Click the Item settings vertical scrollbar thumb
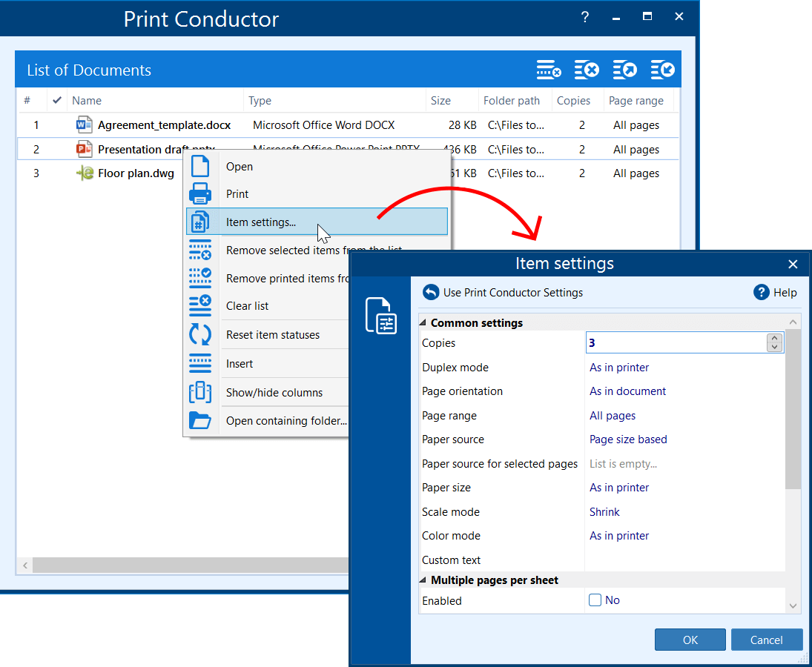812x667 pixels. (x=793, y=409)
